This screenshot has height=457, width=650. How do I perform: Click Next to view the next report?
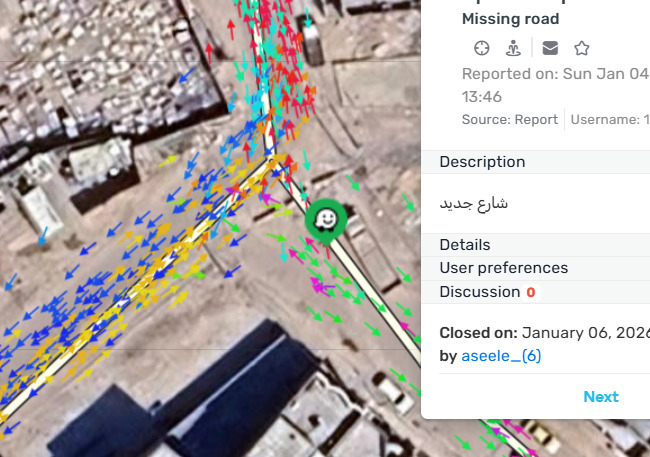(x=600, y=397)
